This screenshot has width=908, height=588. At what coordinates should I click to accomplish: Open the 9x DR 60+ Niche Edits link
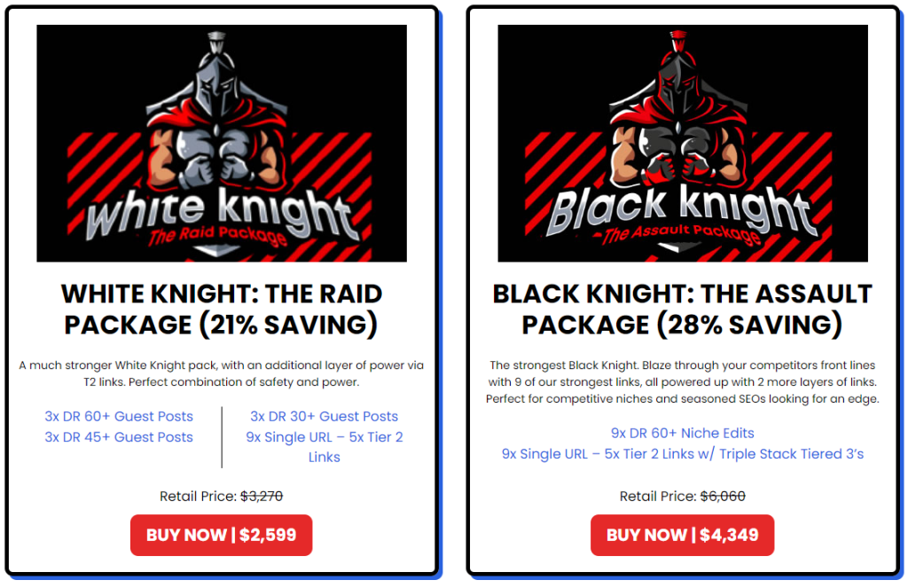pos(682,433)
